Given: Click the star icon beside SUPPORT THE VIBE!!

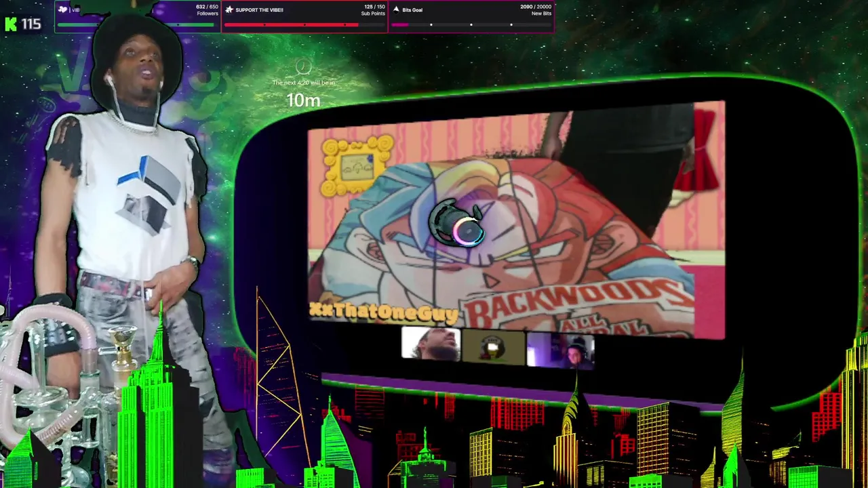Looking at the screenshot, I should (229, 9).
